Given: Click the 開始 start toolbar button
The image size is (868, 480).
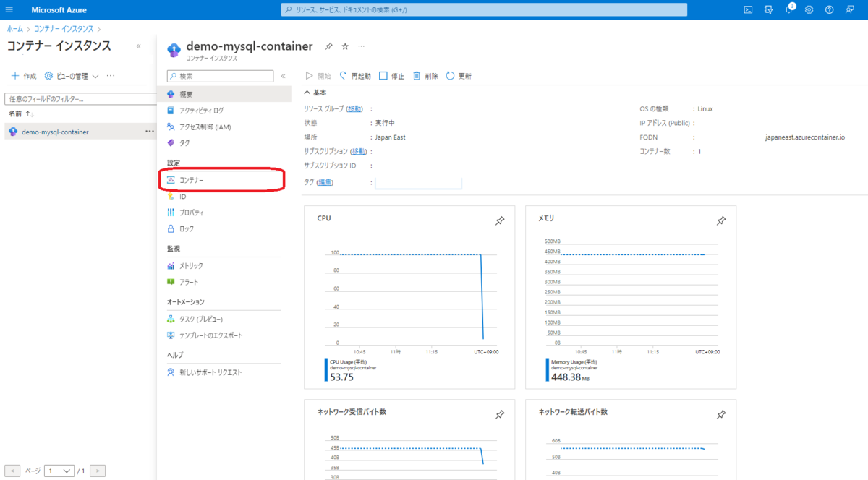Looking at the screenshot, I should coord(318,76).
